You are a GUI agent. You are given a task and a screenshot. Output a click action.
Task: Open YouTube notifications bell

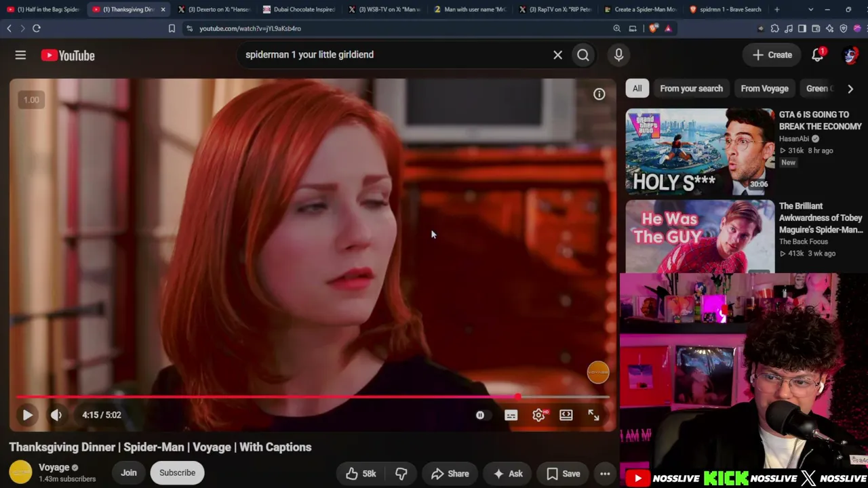coord(817,55)
